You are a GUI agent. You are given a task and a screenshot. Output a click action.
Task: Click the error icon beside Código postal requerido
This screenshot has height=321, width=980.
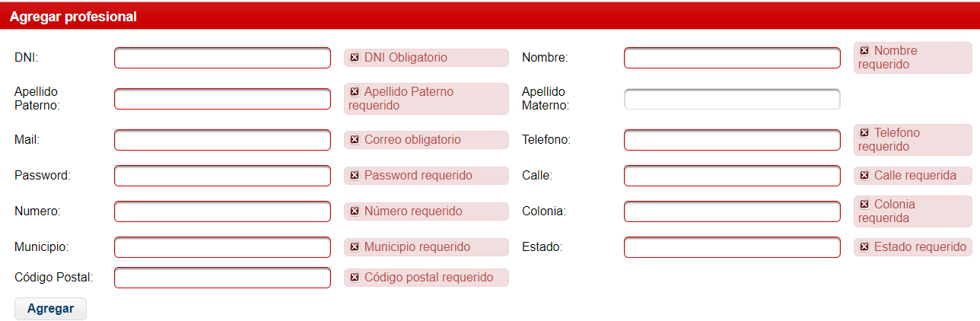click(355, 278)
